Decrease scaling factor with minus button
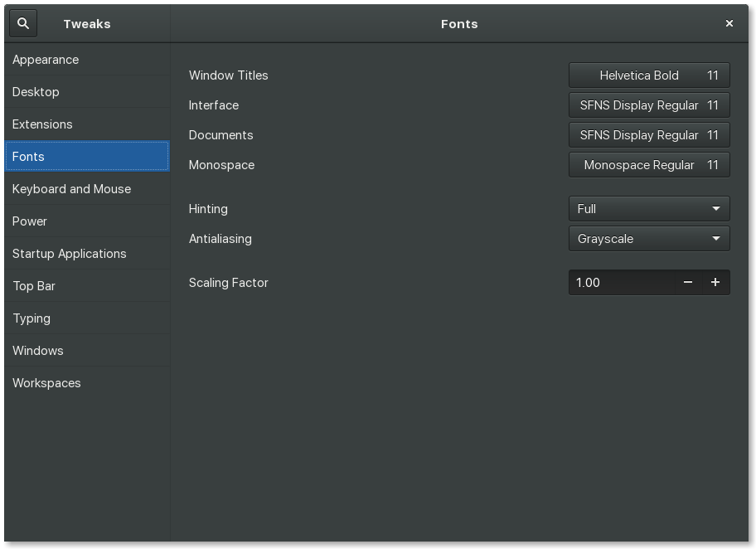Viewport: 756px width, 549px height. (687, 283)
